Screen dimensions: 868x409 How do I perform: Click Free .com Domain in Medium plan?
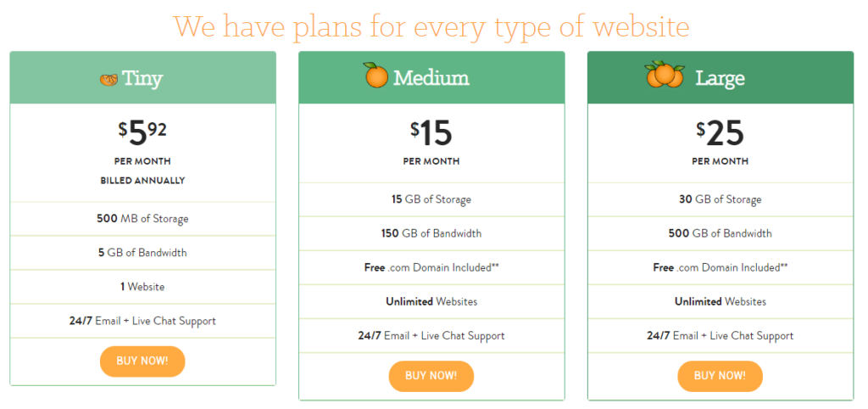point(431,267)
